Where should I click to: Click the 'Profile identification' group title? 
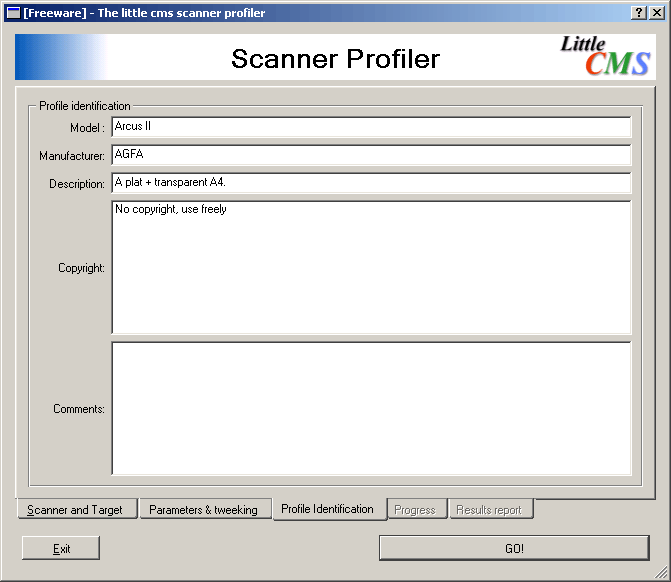(85, 106)
